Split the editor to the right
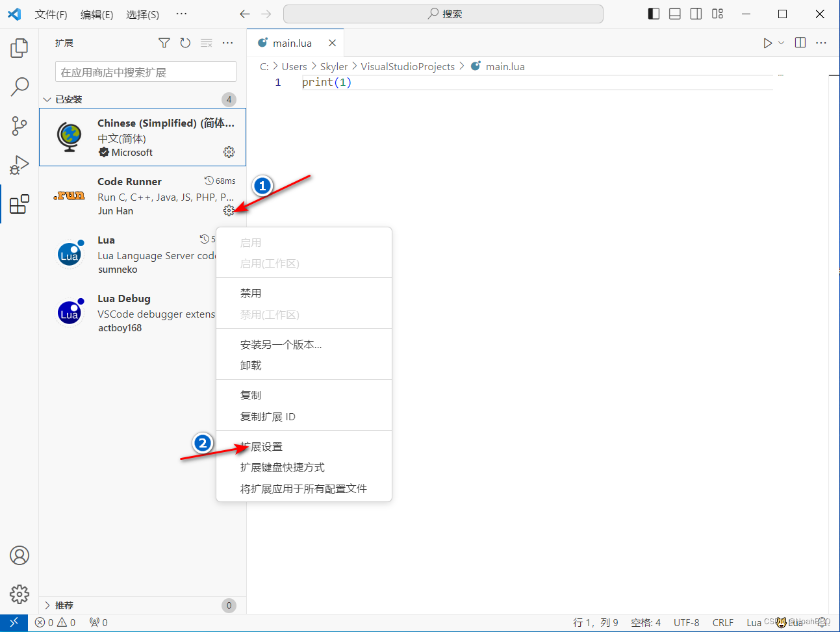 [x=800, y=43]
